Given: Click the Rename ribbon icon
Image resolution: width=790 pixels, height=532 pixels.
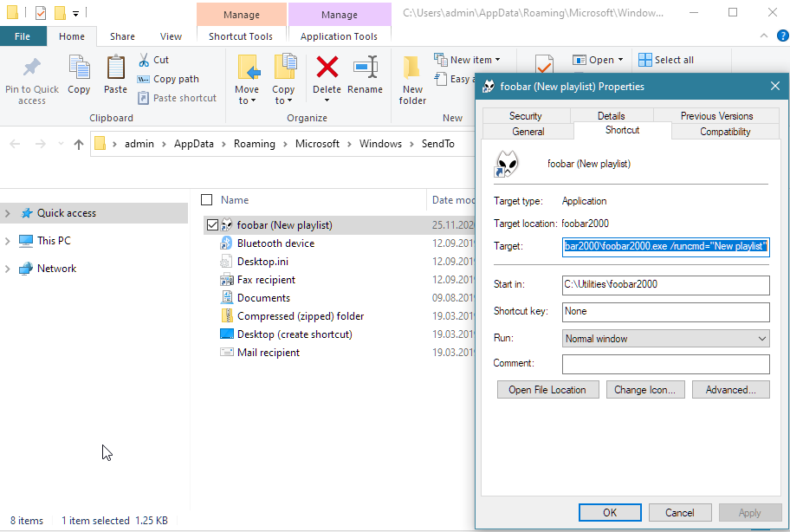Looking at the screenshot, I should click(365, 68).
